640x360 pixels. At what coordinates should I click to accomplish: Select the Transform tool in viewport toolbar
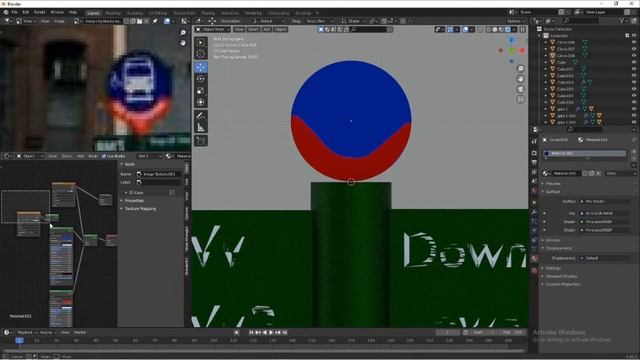pyautogui.click(x=201, y=102)
